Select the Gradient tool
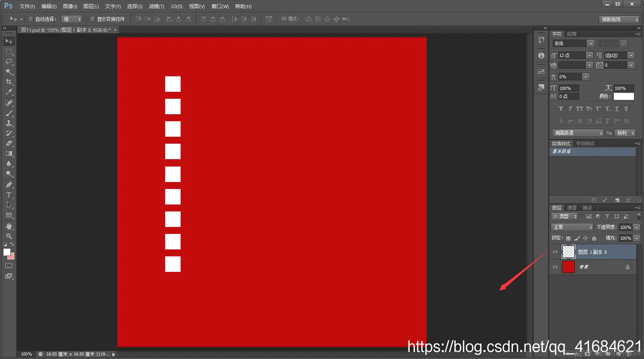This screenshot has height=359, width=644. [x=9, y=153]
